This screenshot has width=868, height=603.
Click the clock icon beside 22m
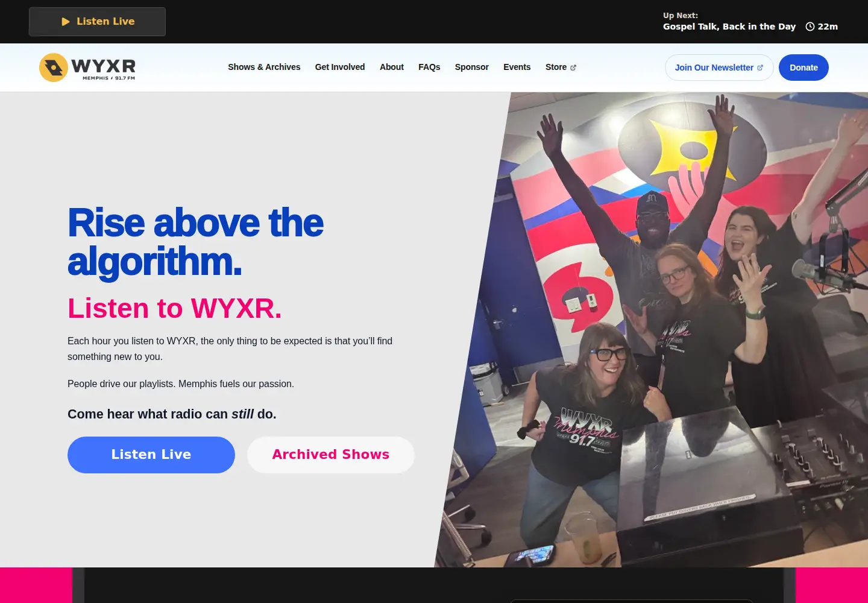coord(810,27)
